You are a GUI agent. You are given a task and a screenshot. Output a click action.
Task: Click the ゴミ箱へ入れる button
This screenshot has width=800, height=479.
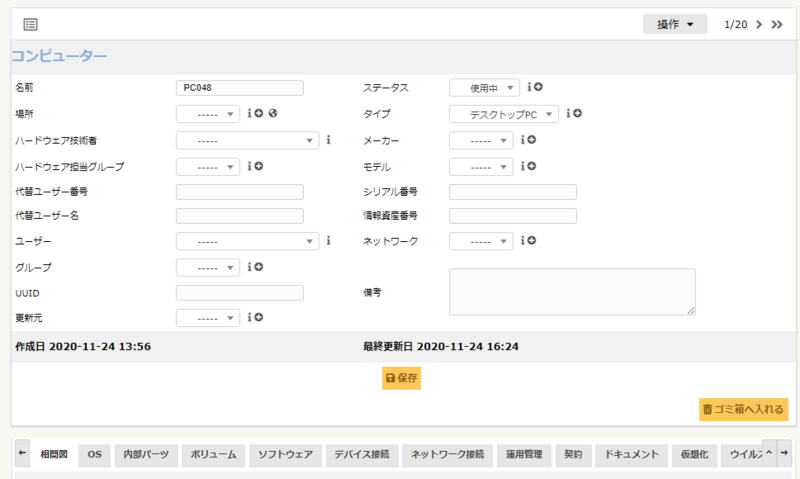pos(744,409)
